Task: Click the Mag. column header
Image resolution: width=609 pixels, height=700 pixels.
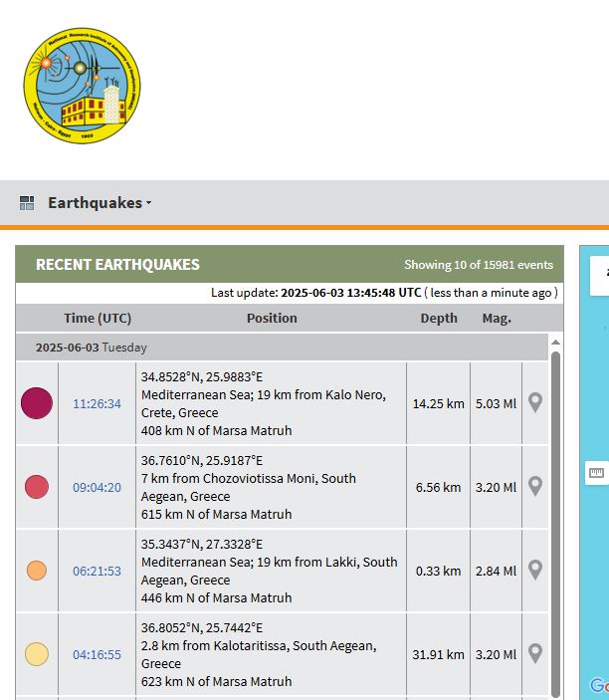Action: [x=497, y=319]
